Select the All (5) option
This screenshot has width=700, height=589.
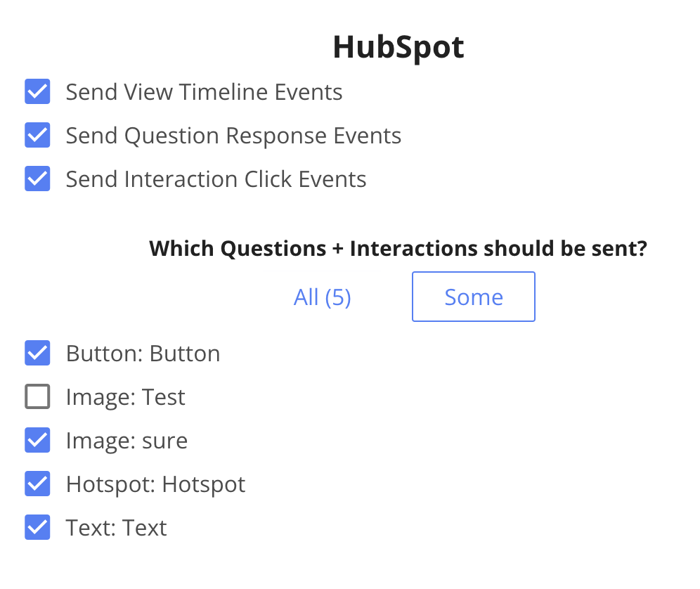[322, 297]
